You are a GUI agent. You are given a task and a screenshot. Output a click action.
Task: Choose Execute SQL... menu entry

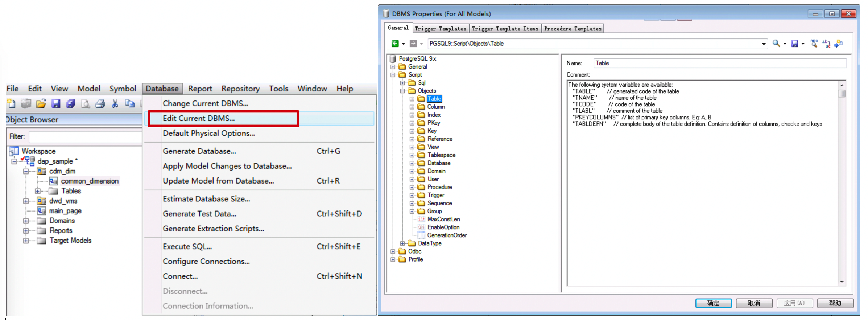point(259,246)
